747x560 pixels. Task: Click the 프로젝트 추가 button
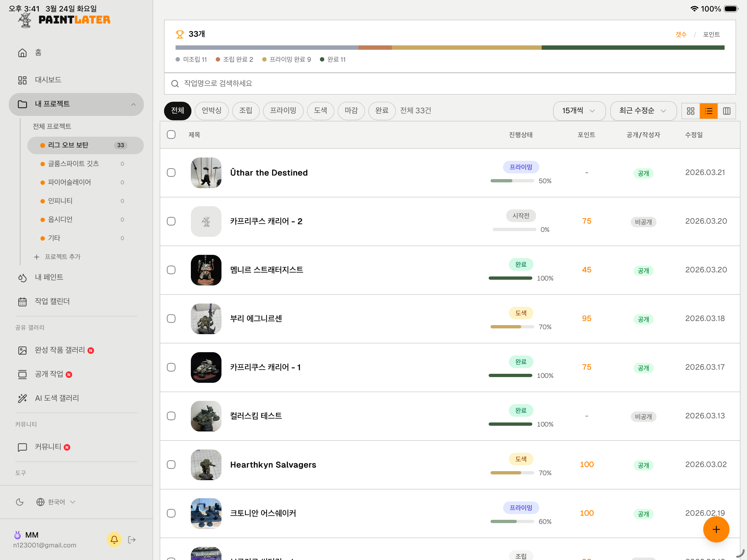[57, 257]
